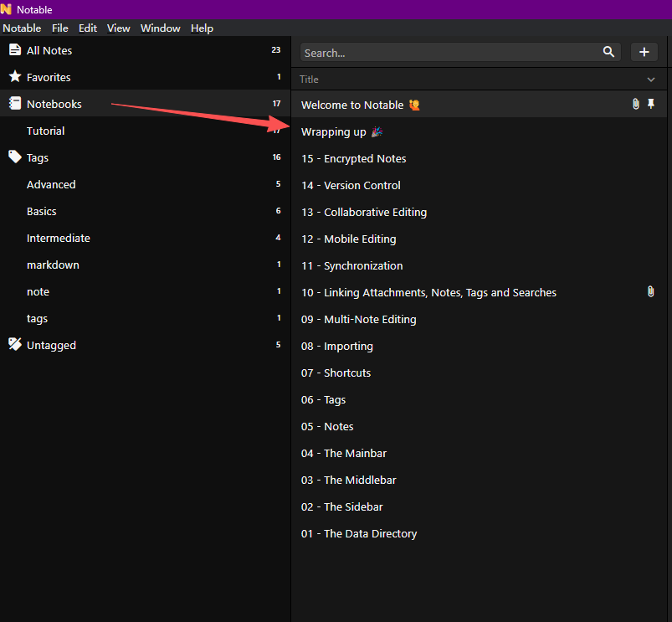Screen dimensions: 672x622
Task: Open 14 - Version Control note
Action: pyautogui.click(x=479, y=185)
